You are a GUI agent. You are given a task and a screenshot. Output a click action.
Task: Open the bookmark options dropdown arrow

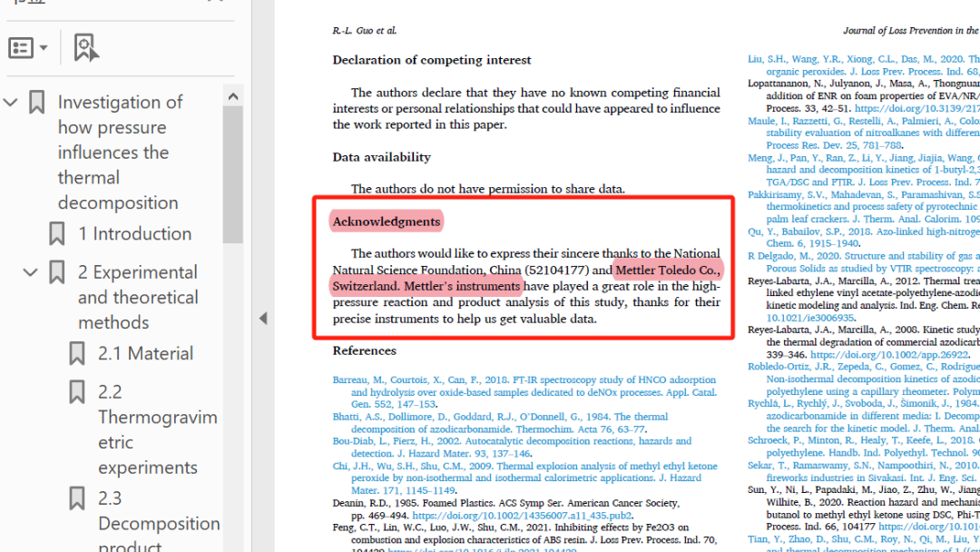44,47
